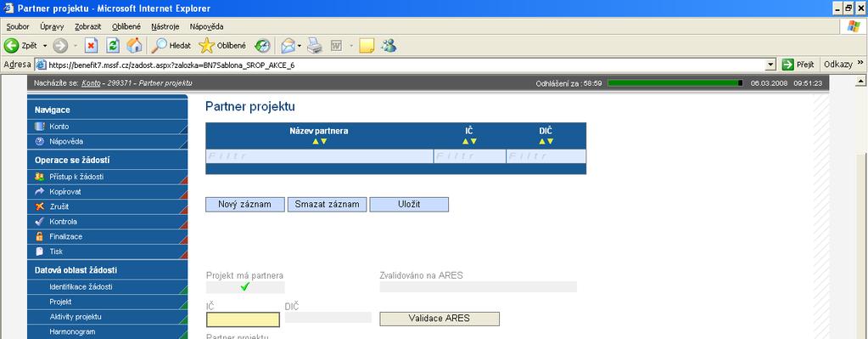
Task: Open the Zpět history dropdown arrow
Action: coord(45,46)
